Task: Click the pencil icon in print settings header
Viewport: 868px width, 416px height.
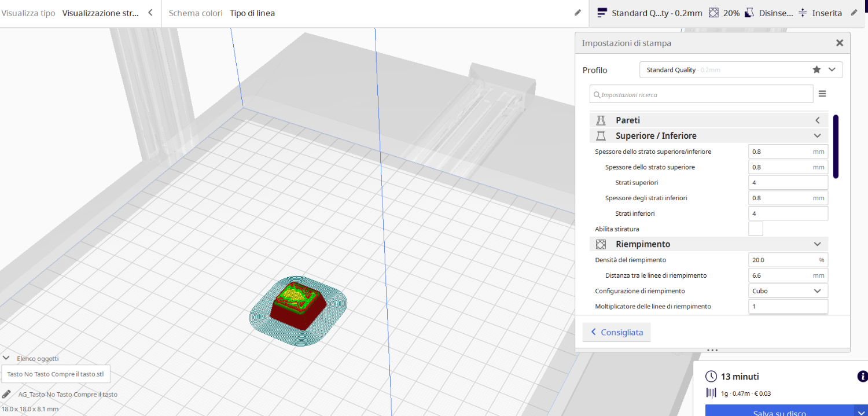Action: point(855,12)
